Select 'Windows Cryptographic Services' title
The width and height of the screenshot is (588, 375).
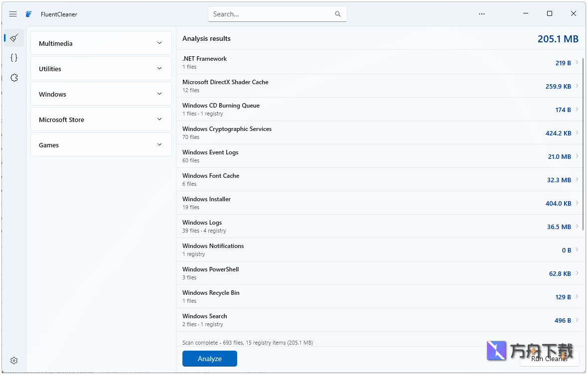pos(227,129)
